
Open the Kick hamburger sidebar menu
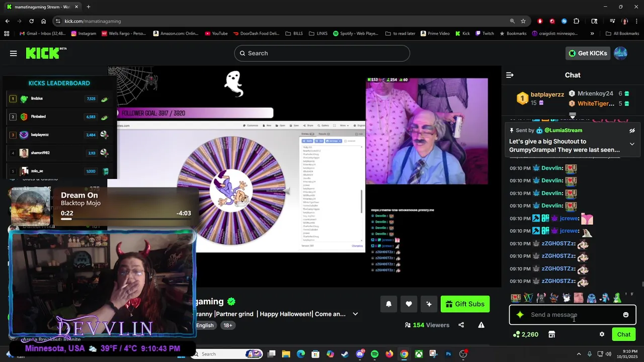[x=14, y=53]
